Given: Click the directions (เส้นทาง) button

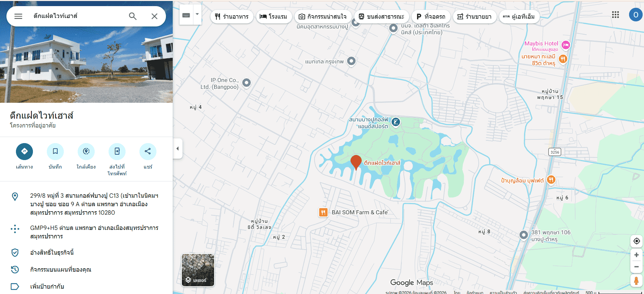Looking at the screenshot, I should [x=24, y=151].
